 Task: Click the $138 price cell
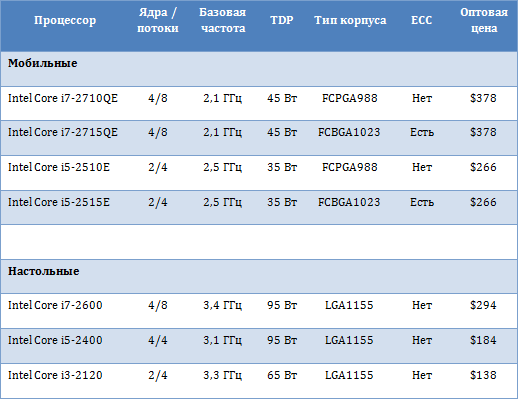483,375
